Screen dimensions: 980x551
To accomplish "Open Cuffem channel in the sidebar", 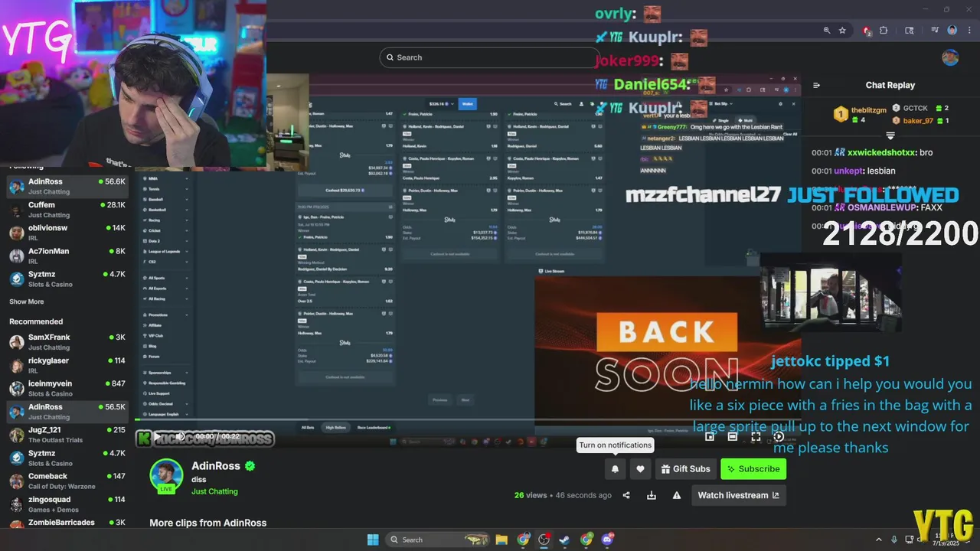I will [x=67, y=210].
